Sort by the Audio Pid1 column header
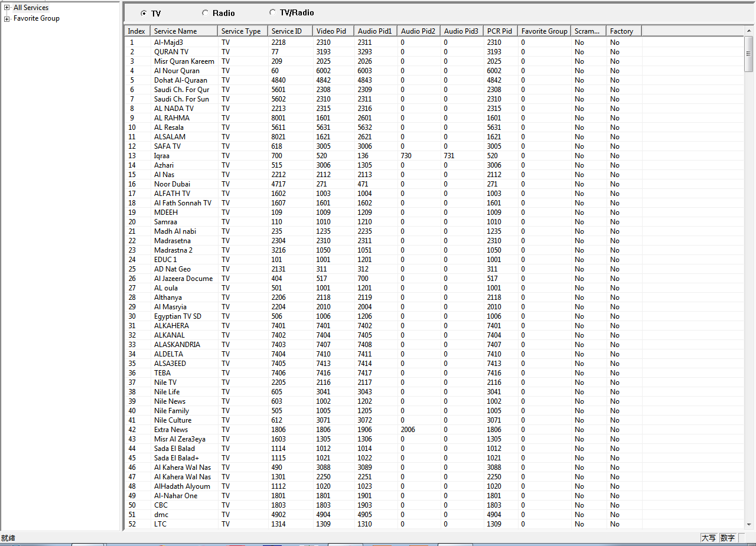Screen dimensions: 756x546 coord(376,31)
